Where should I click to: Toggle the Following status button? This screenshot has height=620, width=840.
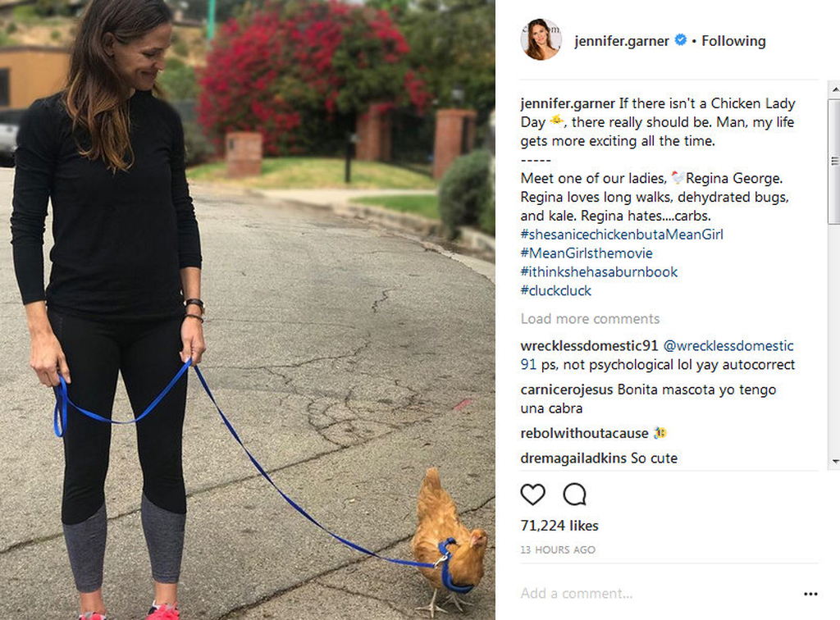[x=733, y=41]
